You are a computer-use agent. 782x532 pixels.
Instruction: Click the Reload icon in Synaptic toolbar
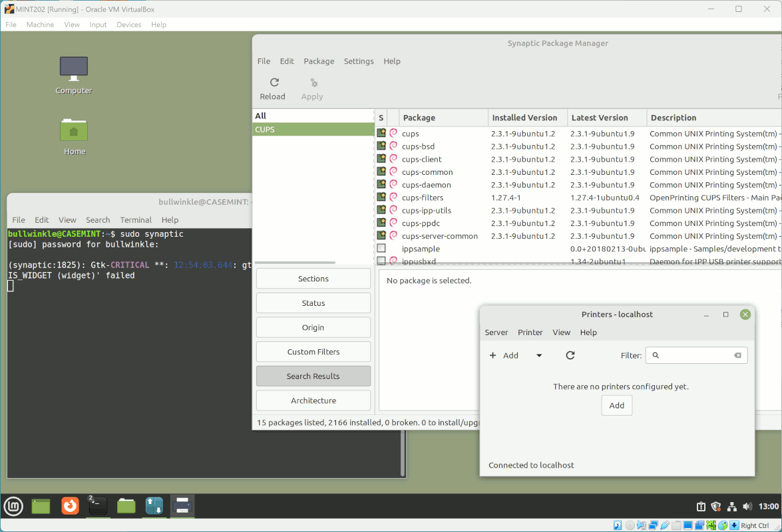pos(274,82)
